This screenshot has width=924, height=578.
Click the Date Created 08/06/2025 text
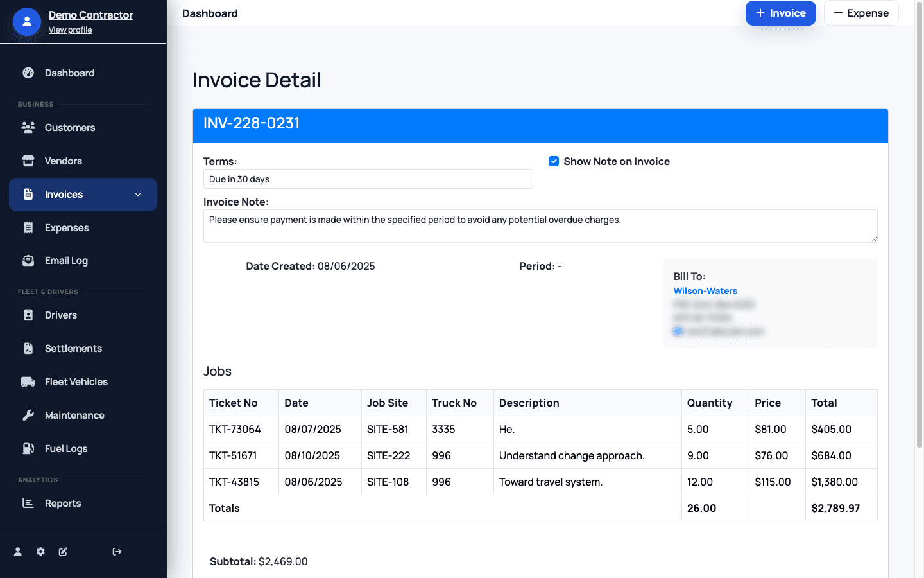coord(311,266)
